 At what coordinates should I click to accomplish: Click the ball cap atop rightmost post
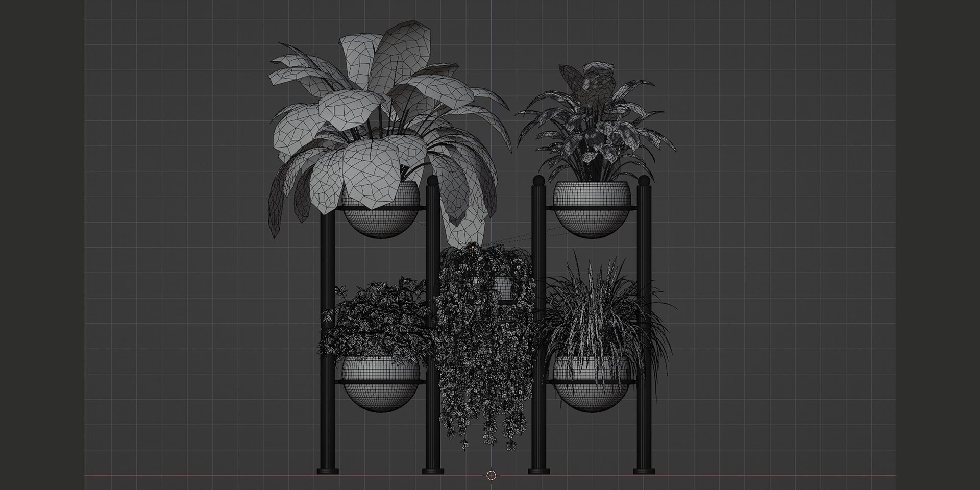(x=644, y=181)
